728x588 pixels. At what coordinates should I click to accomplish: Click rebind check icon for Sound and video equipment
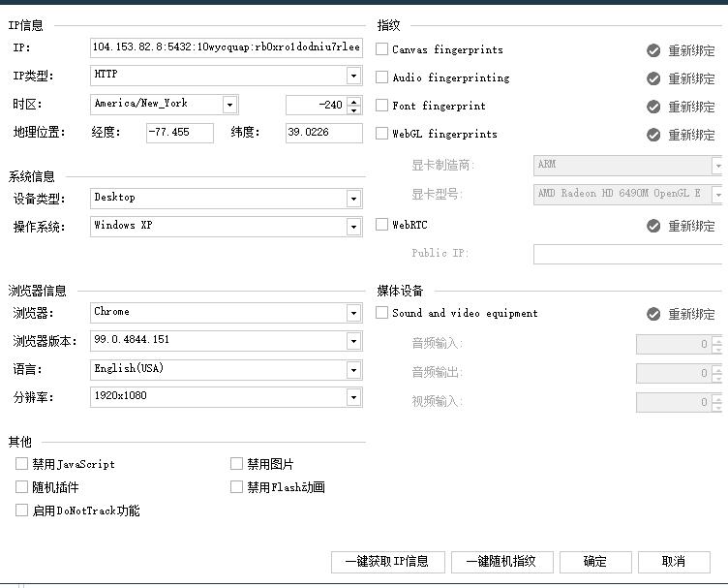pos(653,314)
